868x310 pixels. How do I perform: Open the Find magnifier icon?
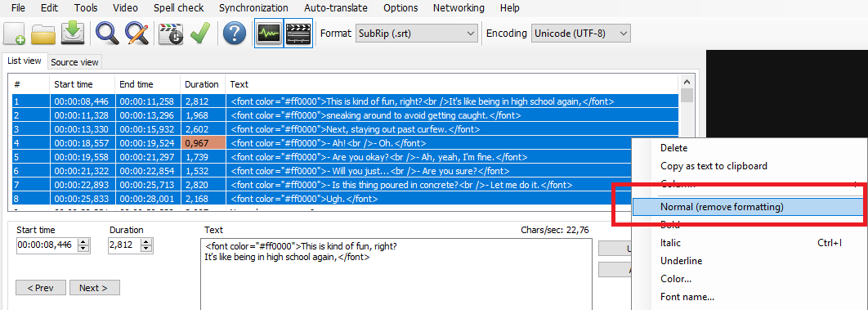tap(107, 34)
